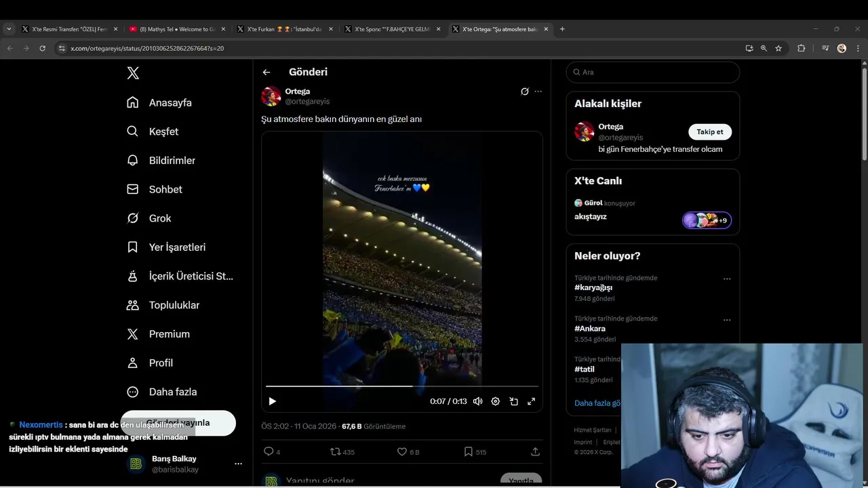Viewport: 868px width, 488px height.
Task: Open Keşfet explore page
Action: coord(153,131)
